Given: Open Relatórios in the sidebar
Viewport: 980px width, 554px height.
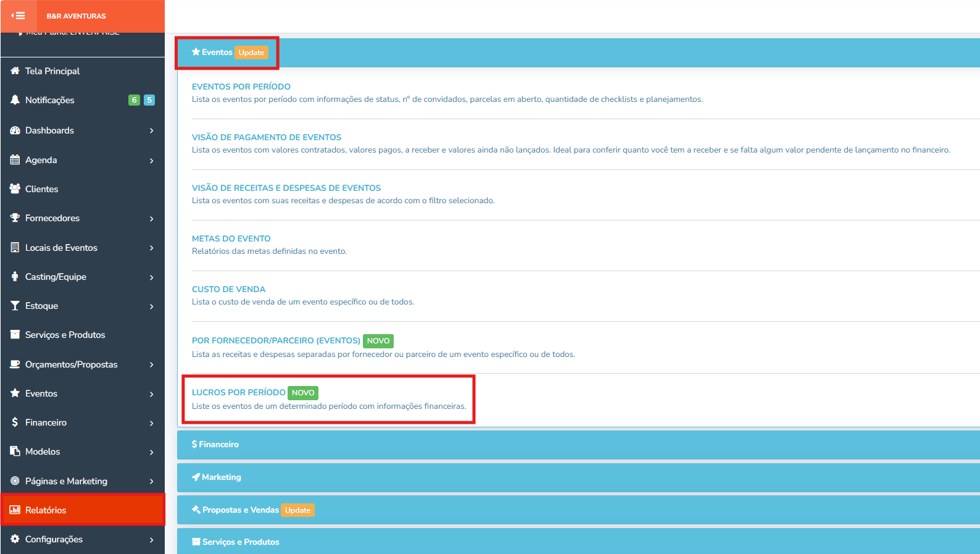Looking at the screenshot, I should pyautogui.click(x=46, y=510).
